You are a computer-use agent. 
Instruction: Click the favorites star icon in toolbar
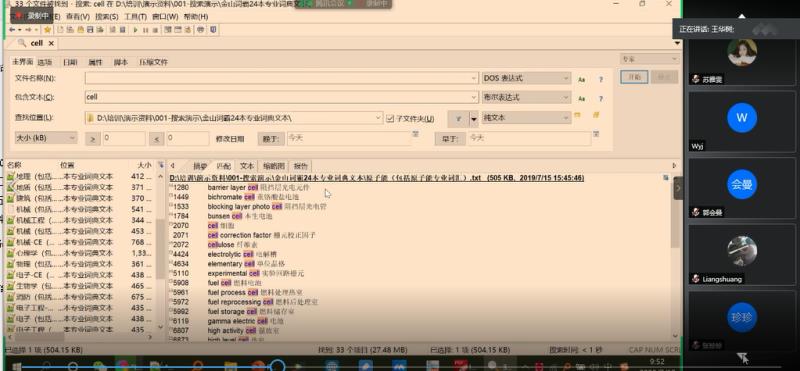[x=47, y=30]
